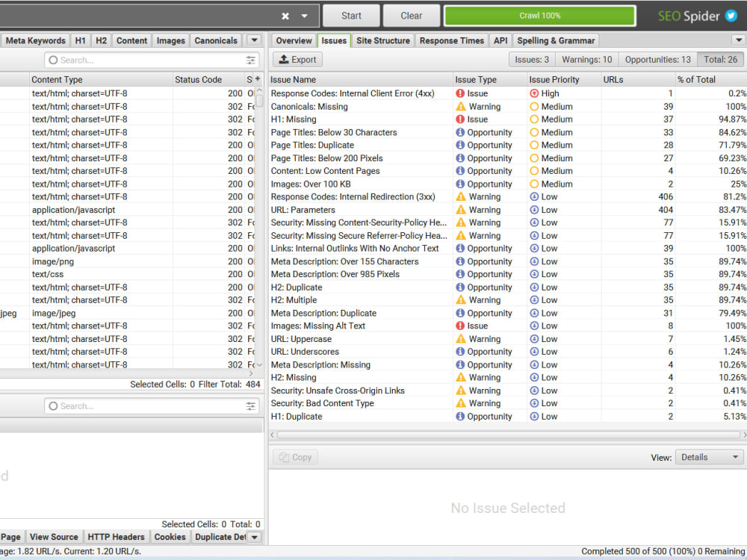Click the red issue icon for Internal Client Error
Viewport: 747px width, 560px height.
(x=460, y=93)
